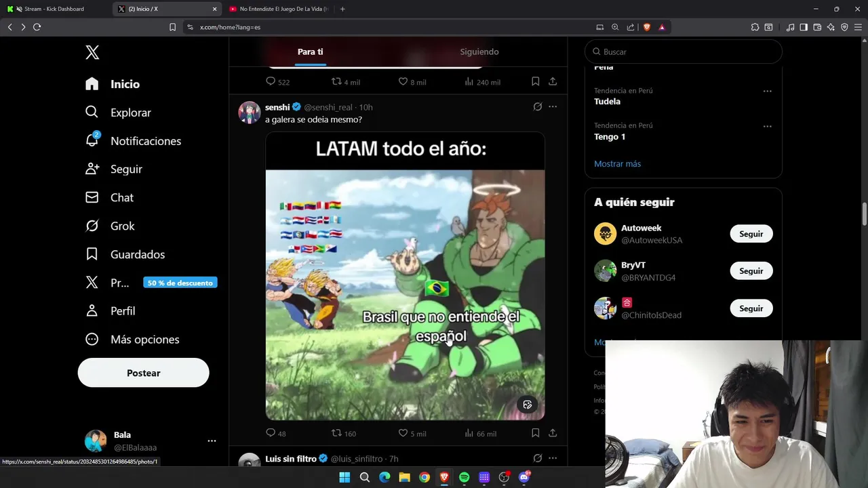Screen dimensions: 868x488
Task: Open the Tudela trend
Action: 608,102
